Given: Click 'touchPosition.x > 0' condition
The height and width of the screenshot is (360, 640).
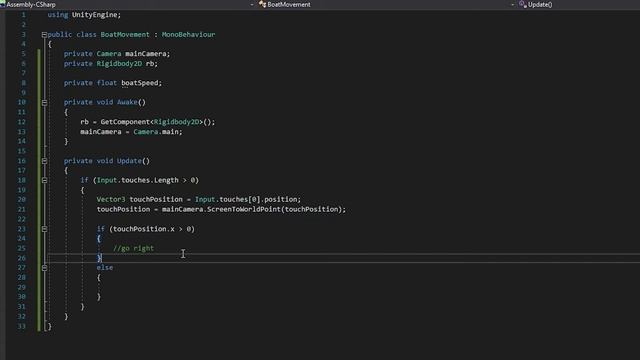Looking at the screenshot, I should click(151, 229).
